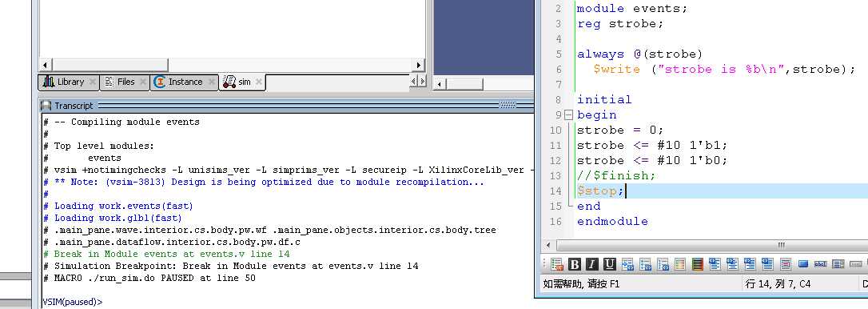Click the red-bordered box toolbar icon
The width and height of the screenshot is (868, 309).
[x=785, y=264]
